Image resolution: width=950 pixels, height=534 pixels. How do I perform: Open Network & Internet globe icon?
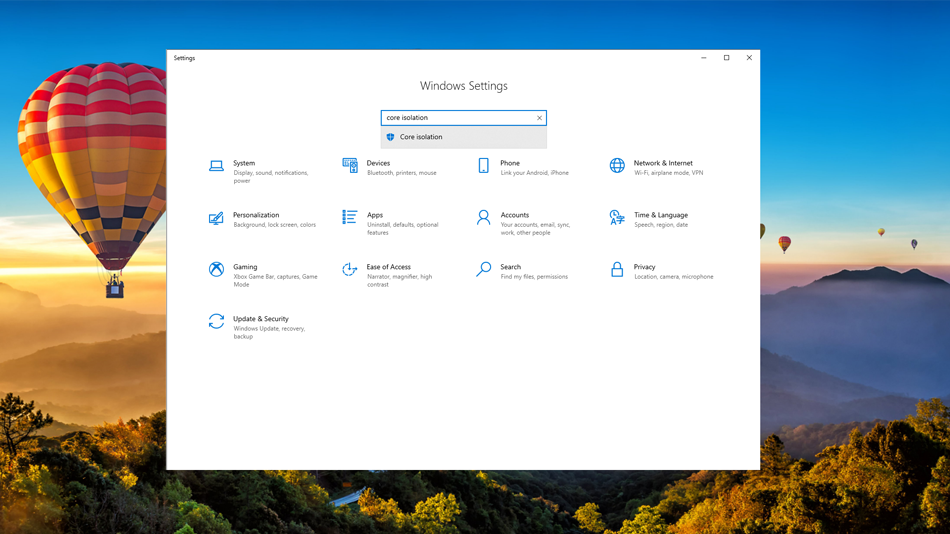617,166
